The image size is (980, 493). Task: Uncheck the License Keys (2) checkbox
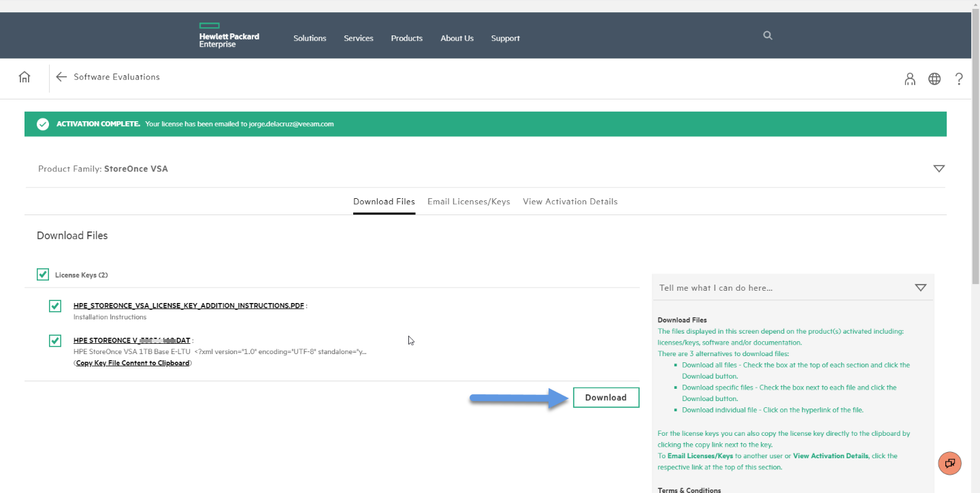(43, 274)
